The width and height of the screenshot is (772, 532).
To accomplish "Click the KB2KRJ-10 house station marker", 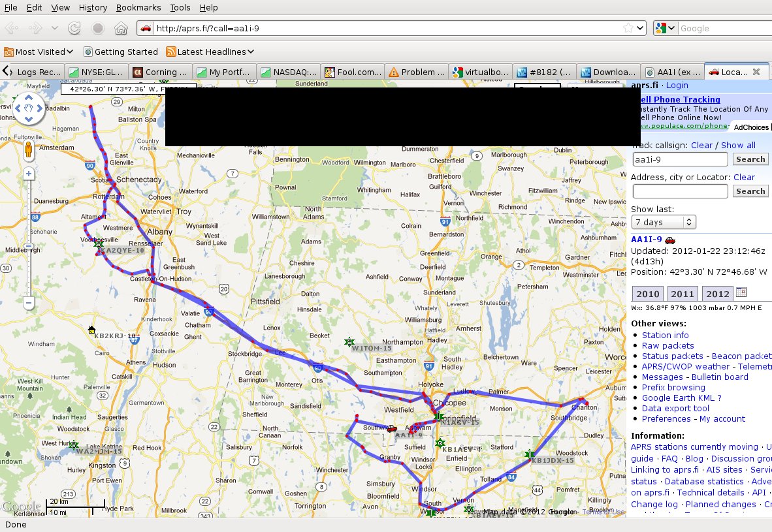I will click(x=91, y=330).
